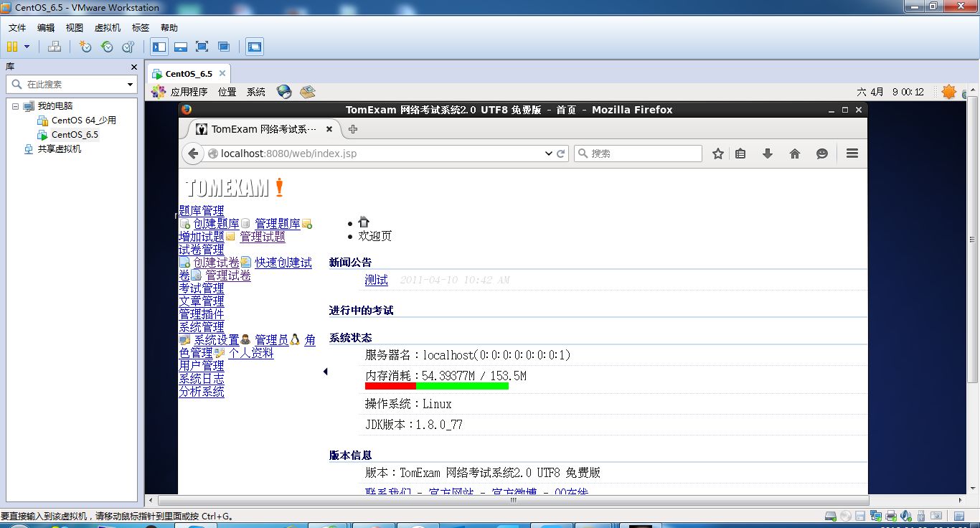Go to the Firefox home page icon
Image resolution: width=980 pixels, height=528 pixels.
click(x=794, y=154)
